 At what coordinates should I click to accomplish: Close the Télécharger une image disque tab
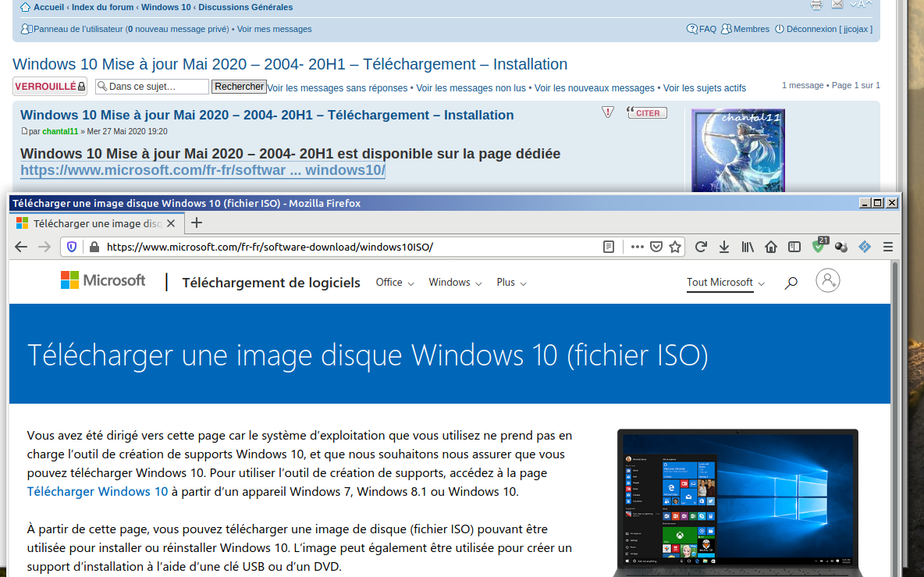pos(171,223)
